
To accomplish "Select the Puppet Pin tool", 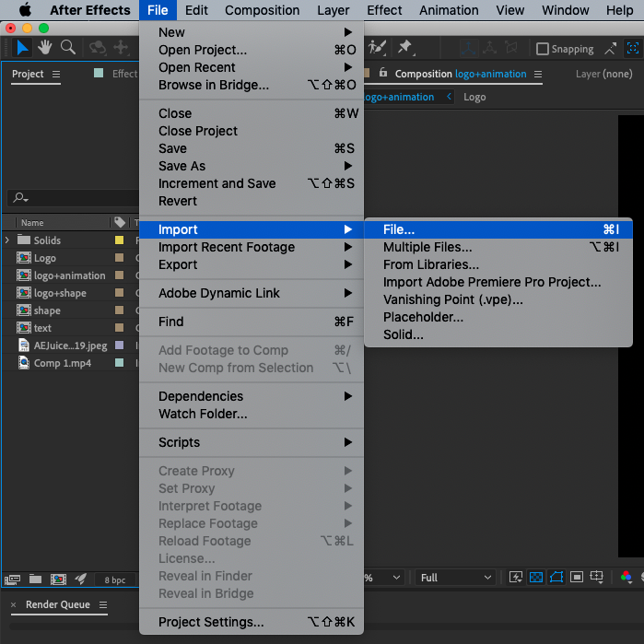I will [404, 48].
